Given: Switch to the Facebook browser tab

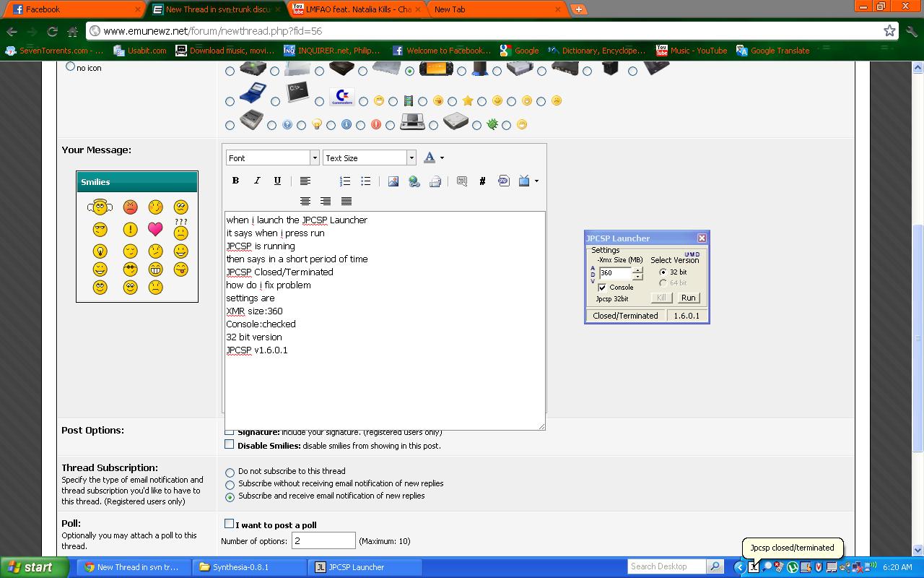Looking at the screenshot, I should 72,9.
